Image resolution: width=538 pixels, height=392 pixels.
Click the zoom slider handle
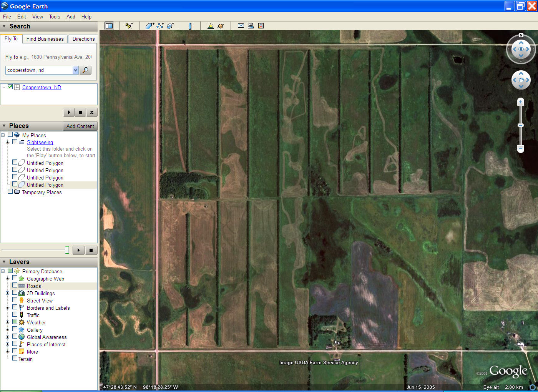coord(521,125)
